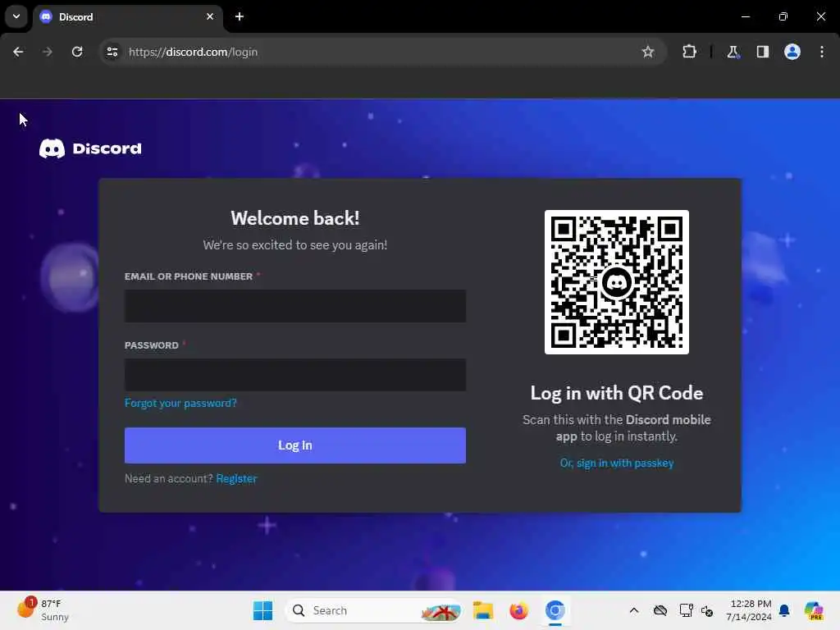The width and height of the screenshot is (840, 630).
Task: Open the weather widget showing 87°F Sunny
Action: tap(43, 609)
